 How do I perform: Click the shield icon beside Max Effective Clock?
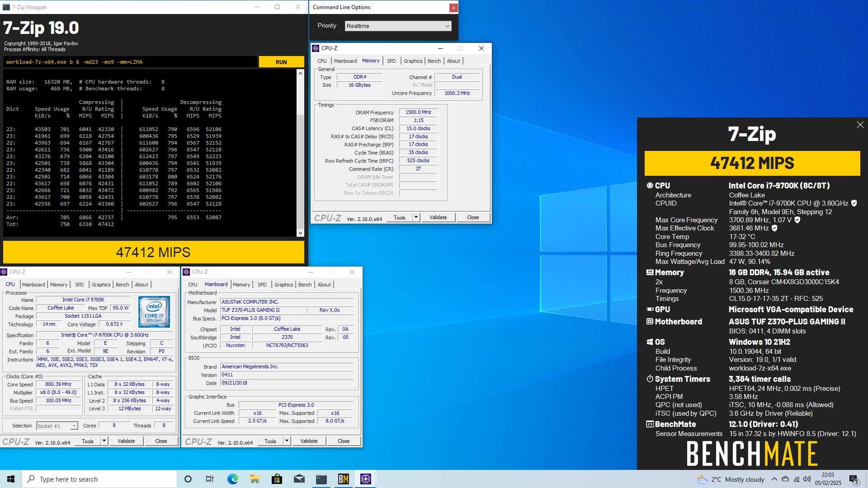pyautogui.click(x=774, y=228)
